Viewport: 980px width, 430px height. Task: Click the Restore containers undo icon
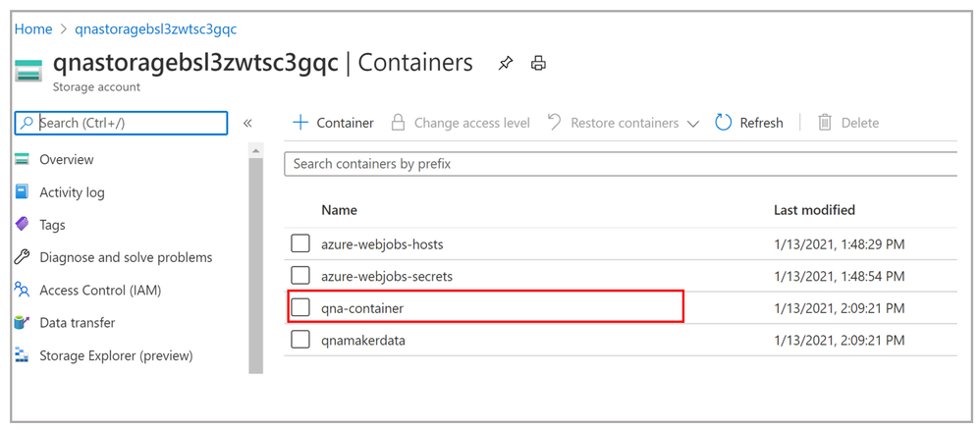point(555,123)
